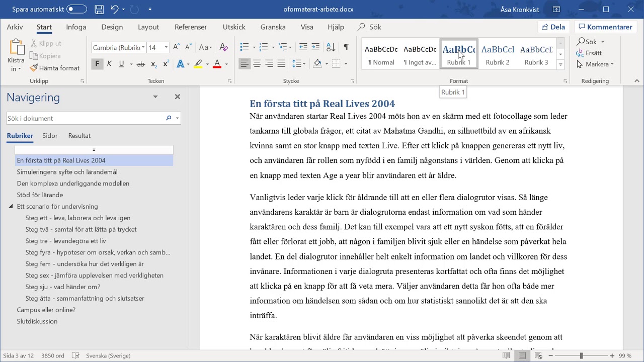Viewport: 644px width, 362px height.
Task: Toggle superscript formatting
Action: [166, 64]
